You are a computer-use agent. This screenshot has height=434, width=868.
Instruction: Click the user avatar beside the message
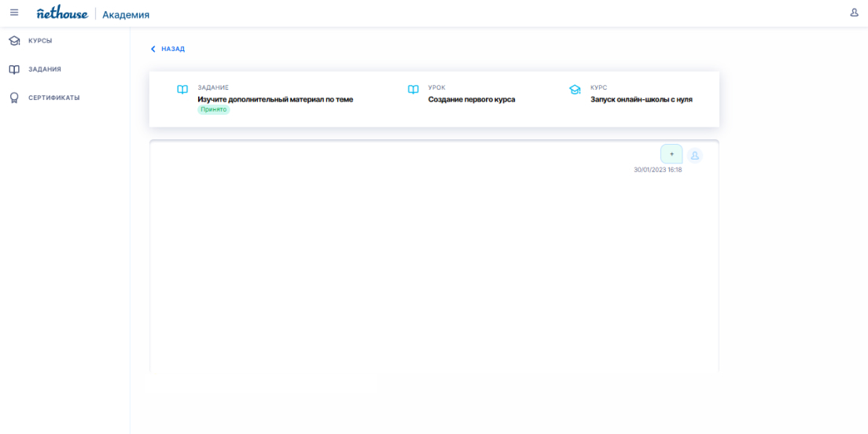[695, 156]
